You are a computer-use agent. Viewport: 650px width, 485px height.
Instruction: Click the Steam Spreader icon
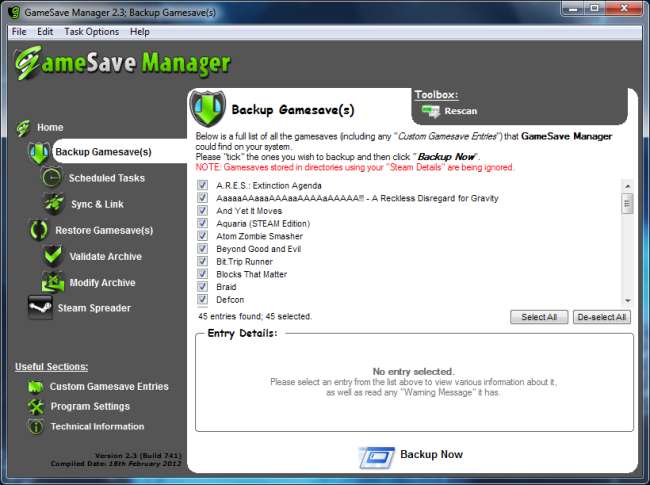[40, 307]
